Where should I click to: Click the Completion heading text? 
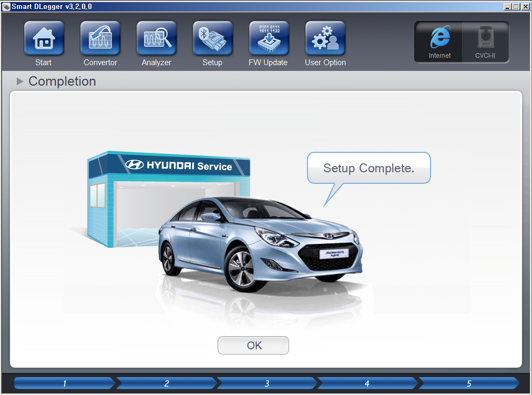62,81
